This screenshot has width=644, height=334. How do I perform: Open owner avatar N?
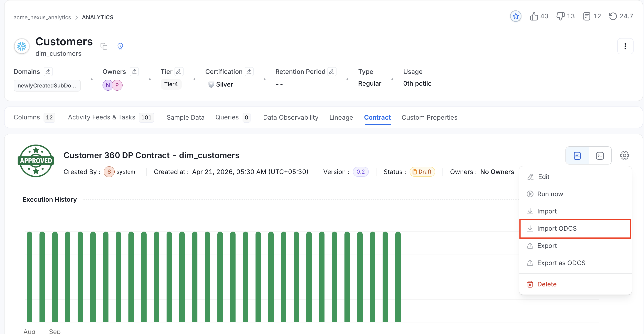[x=108, y=85]
